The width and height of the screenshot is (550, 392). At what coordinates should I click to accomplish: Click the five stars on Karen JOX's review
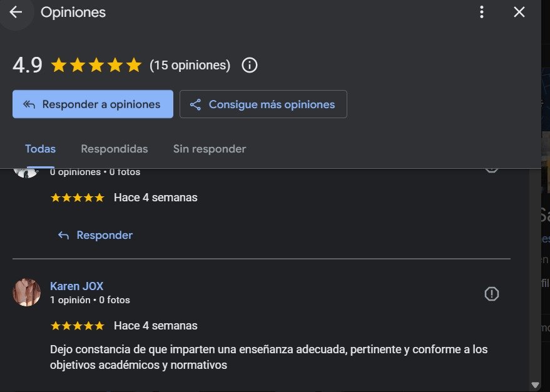coord(77,326)
